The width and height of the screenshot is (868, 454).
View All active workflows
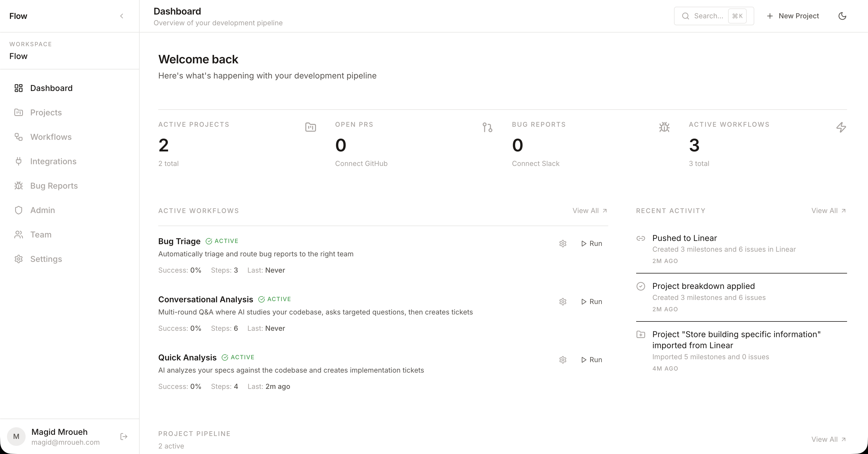coord(590,211)
